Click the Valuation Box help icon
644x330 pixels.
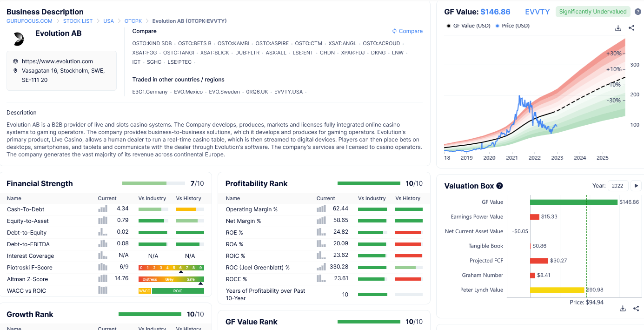[x=499, y=186]
